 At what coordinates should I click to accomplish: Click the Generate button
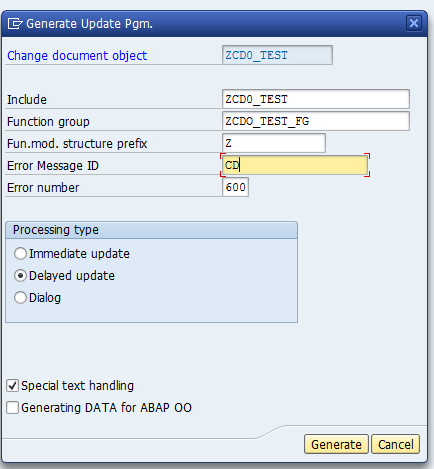336,444
